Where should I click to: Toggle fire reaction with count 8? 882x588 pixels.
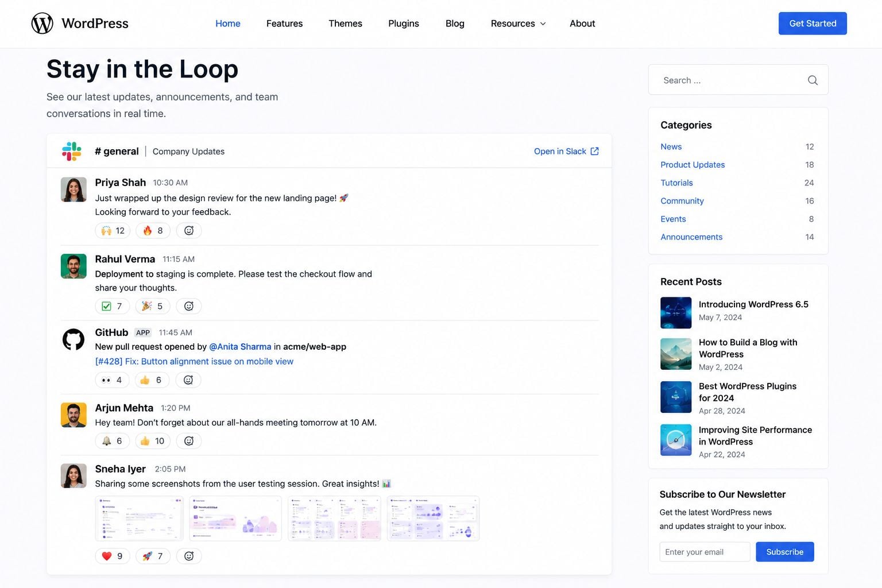(153, 230)
